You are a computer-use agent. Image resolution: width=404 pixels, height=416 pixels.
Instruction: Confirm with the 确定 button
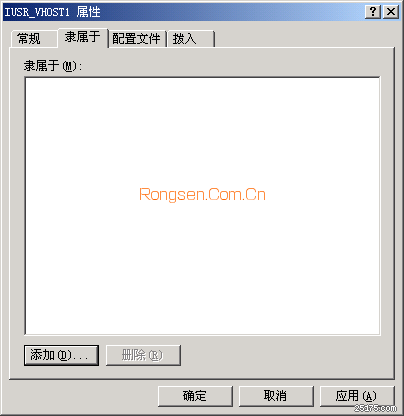coord(195,396)
